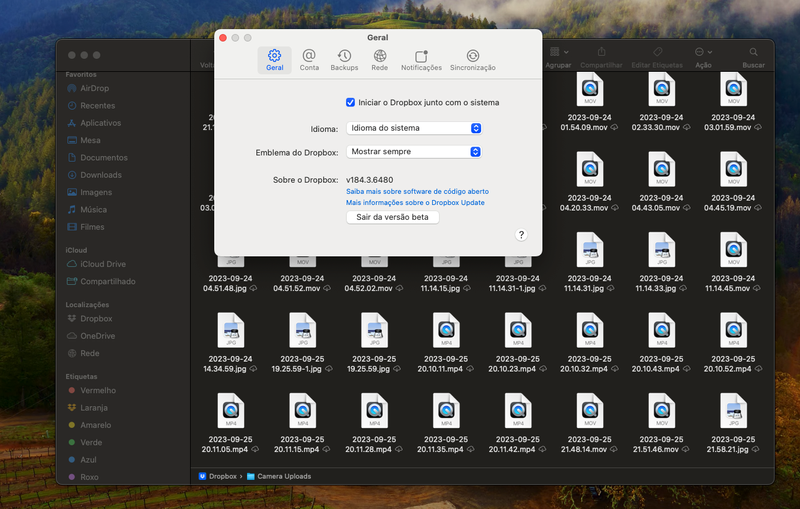The height and width of the screenshot is (509, 800).
Task: Select Downloads in the sidebar
Action: coord(101,175)
